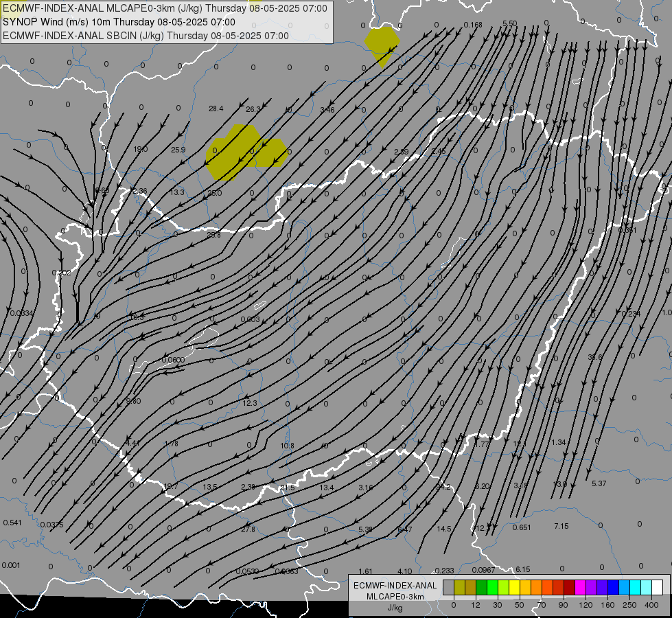
Task: Click the grid value 0.001
Action: click(11, 565)
